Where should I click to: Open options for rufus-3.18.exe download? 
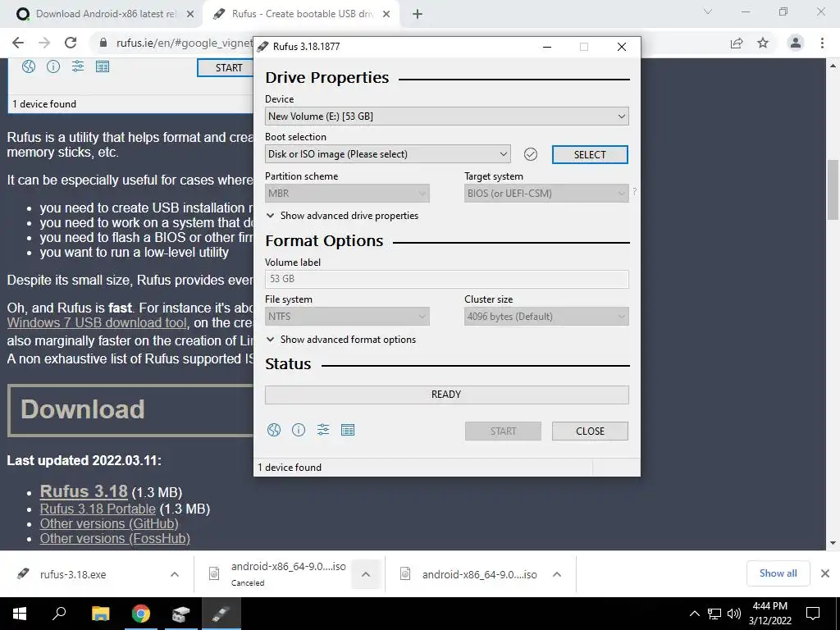click(x=175, y=574)
